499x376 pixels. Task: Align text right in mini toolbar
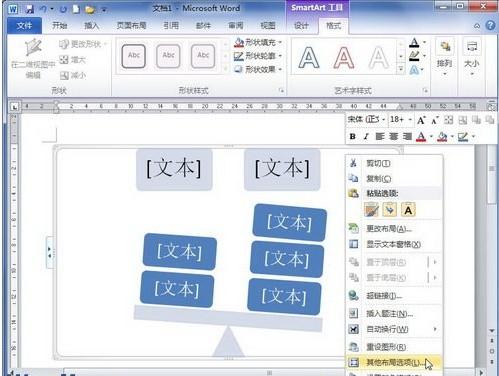click(x=407, y=136)
